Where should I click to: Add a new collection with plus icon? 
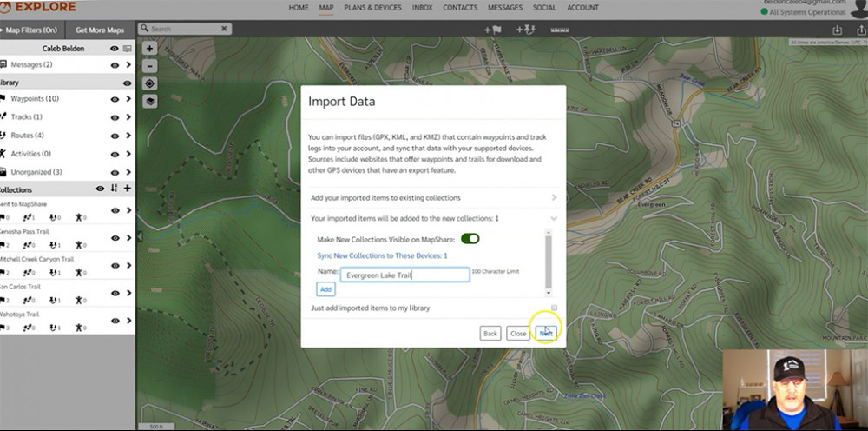[128, 189]
